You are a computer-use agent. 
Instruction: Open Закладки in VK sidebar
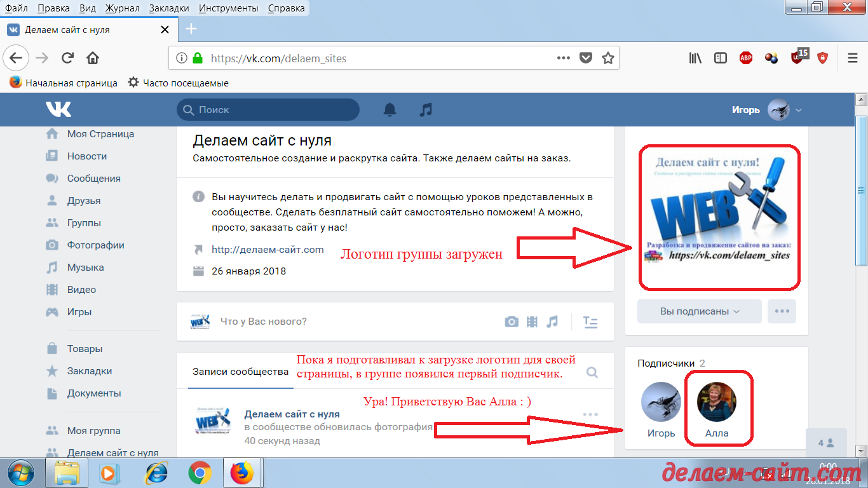[90, 371]
